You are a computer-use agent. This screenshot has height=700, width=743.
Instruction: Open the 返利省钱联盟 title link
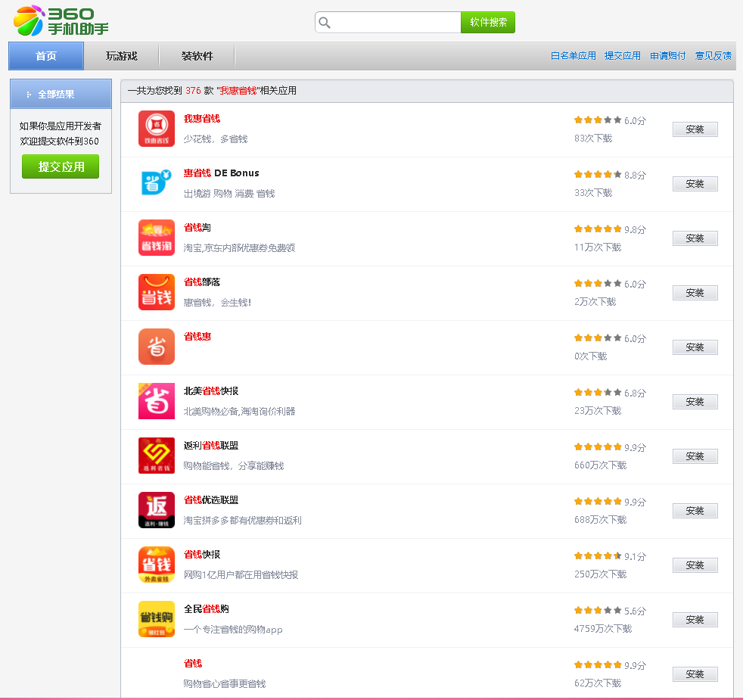tap(211, 446)
